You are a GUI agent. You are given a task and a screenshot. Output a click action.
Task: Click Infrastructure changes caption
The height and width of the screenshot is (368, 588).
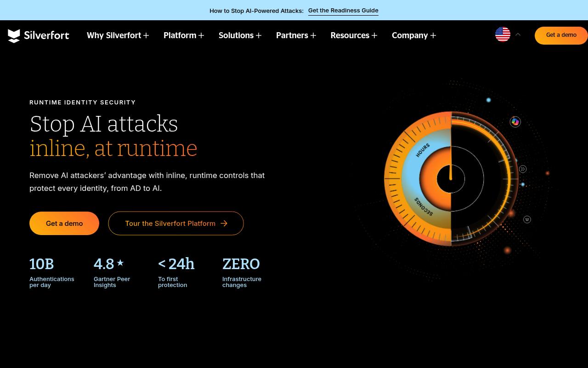[x=242, y=282]
